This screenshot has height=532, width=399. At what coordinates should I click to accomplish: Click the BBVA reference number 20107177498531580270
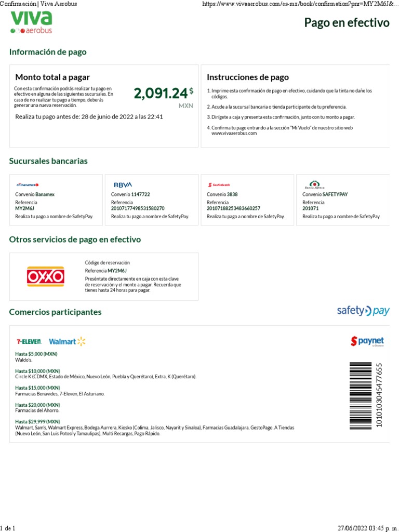[x=138, y=208]
